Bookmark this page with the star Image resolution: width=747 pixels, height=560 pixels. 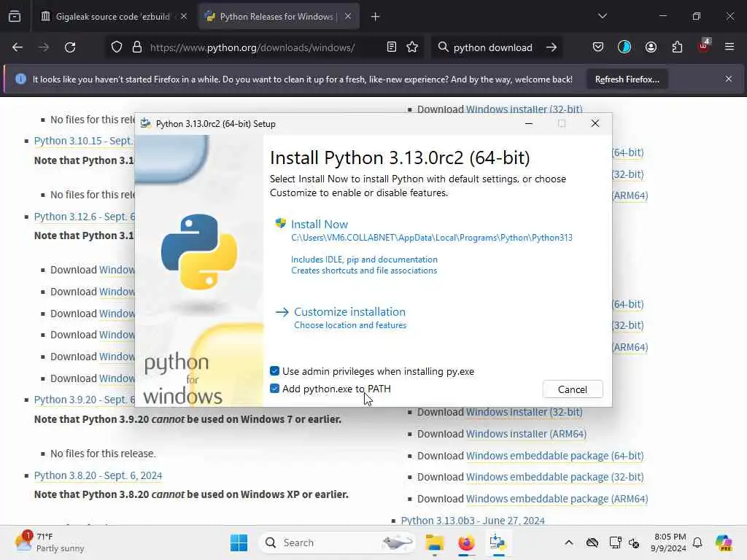click(x=412, y=47)
